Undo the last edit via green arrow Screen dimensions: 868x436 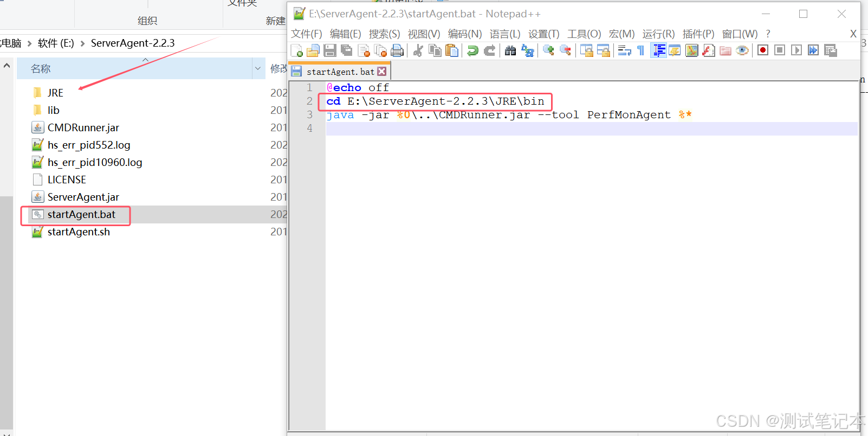[x=472, y=50]
